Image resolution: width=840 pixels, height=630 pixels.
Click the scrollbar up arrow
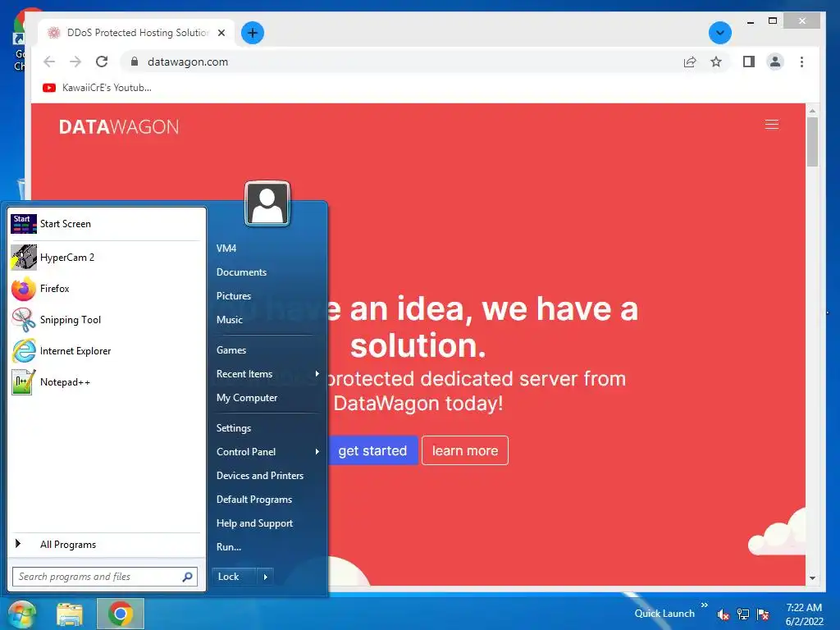click(813, 111)
